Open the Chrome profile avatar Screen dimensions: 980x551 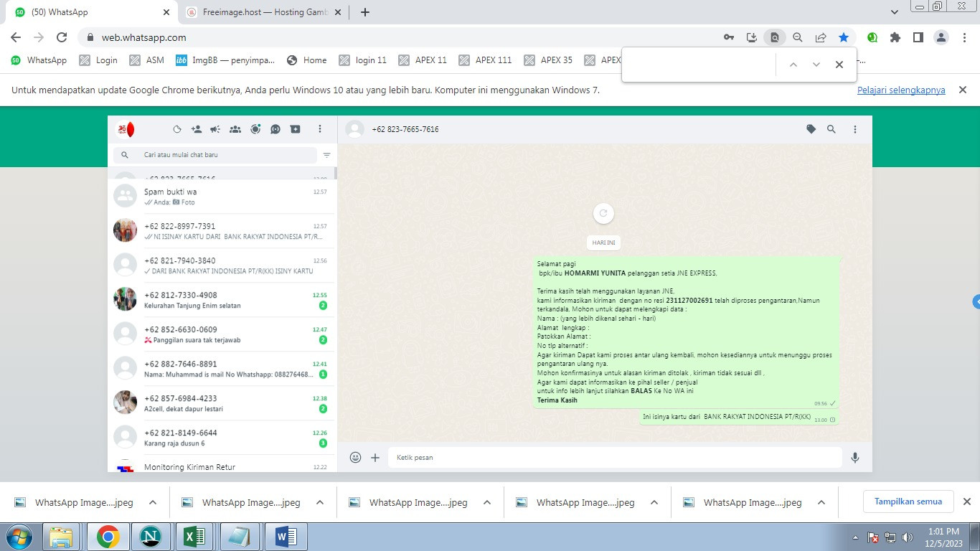(x=941, y=37)
